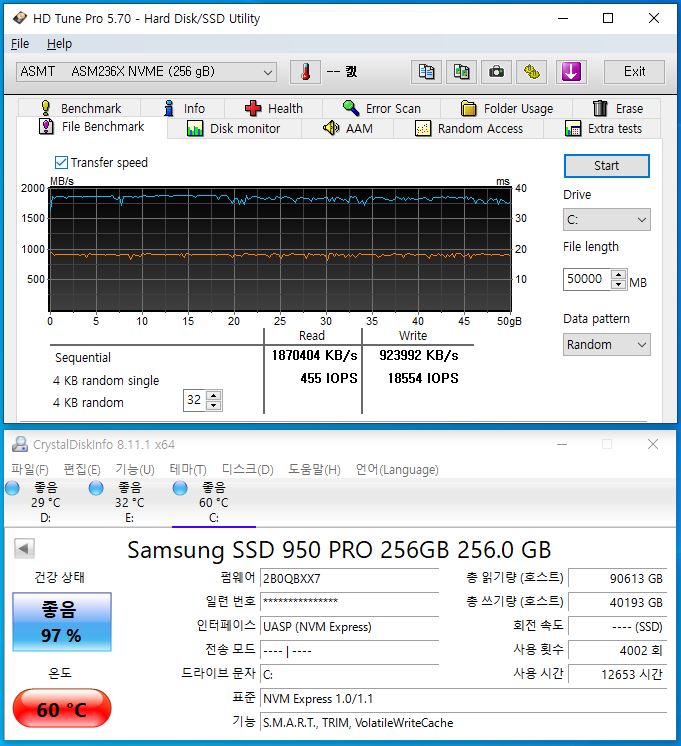Click total host writes 40193 GB
The height and width of the screenshot is (746, 681).
coord(617,603)
